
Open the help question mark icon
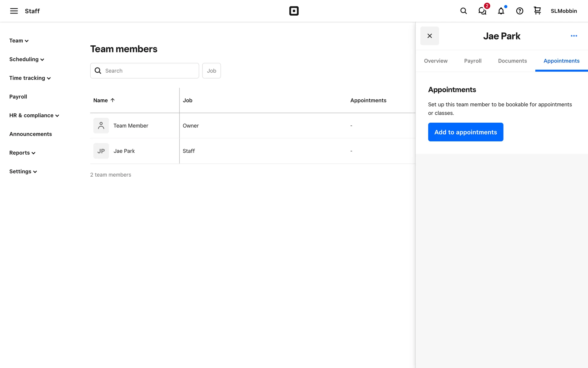coord(520,11)
